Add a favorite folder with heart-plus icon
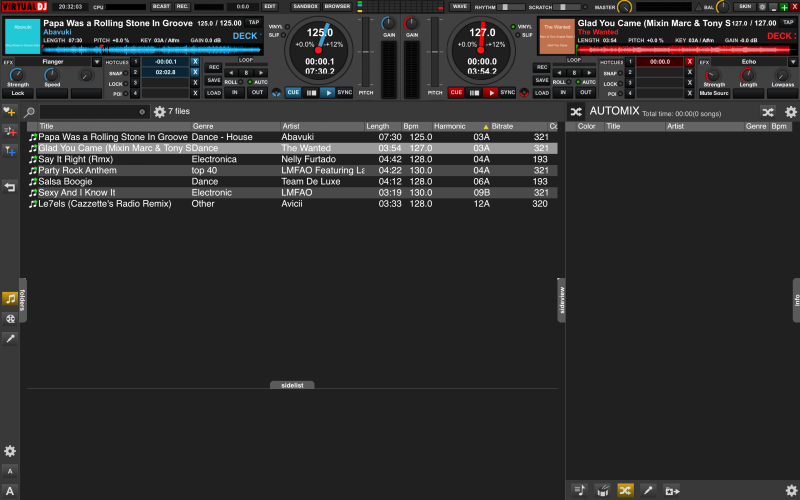Image resolution: width=800 pixels, height=500 pixels. pyautogui.click(x=9, y=111)
